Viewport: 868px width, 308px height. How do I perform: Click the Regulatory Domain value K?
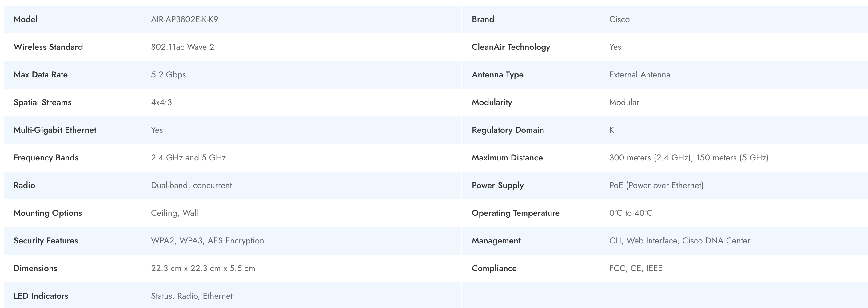click(611, 130)
